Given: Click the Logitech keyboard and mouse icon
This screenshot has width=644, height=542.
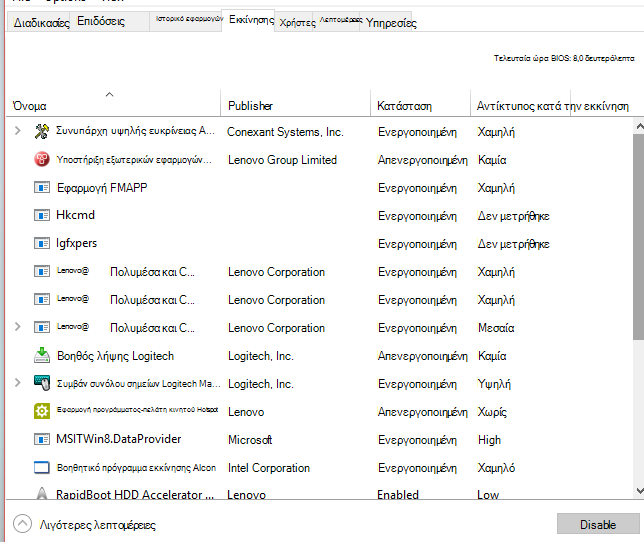Looking at the screenshot, I should tap(41, 383).
